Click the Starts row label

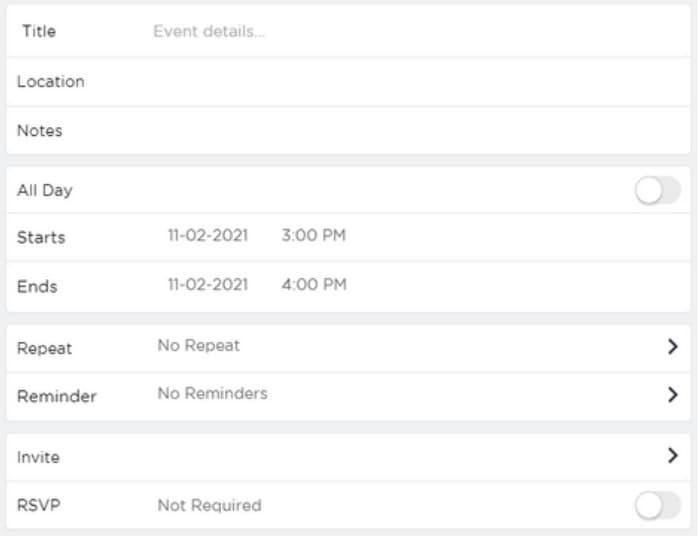click(x=41, y=238)
